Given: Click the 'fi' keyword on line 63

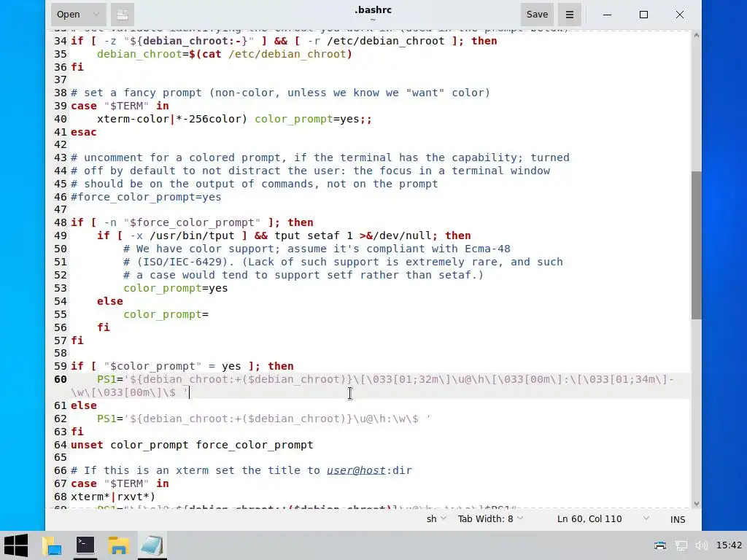Looking at the screenshot, I should tap(77, 432).
